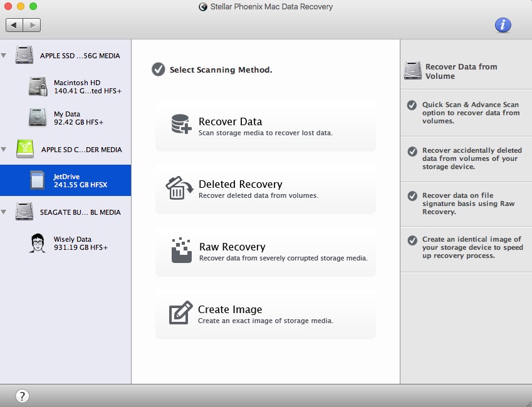Image resolution: width=532 pixels, height=407 pixels.
Task: Click 'Recover Data from Volume' heading text
Action: pos(461,71)
